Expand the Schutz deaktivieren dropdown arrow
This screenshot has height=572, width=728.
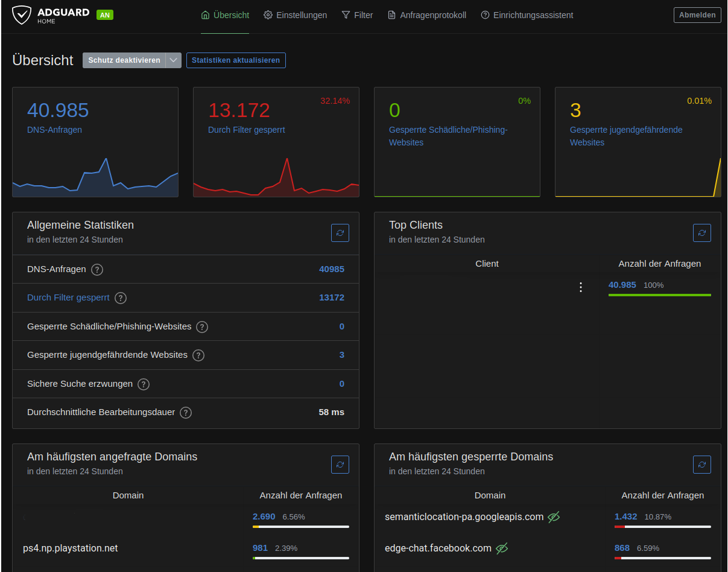174,60
